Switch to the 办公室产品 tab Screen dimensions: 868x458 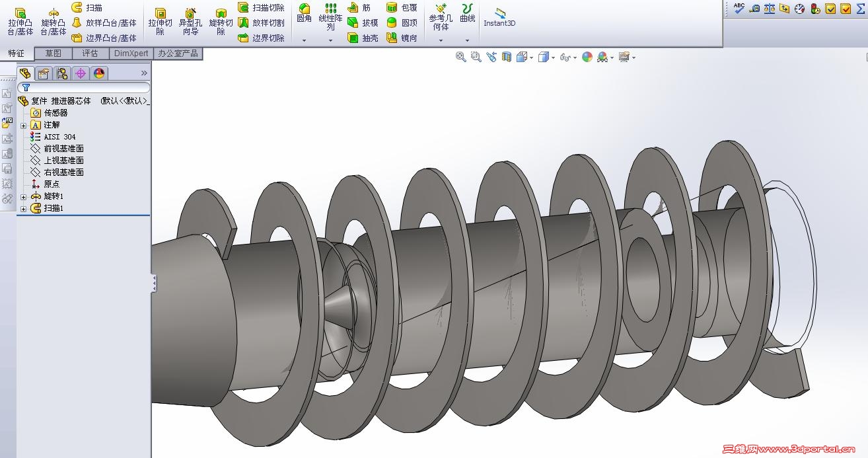(178, 54)
